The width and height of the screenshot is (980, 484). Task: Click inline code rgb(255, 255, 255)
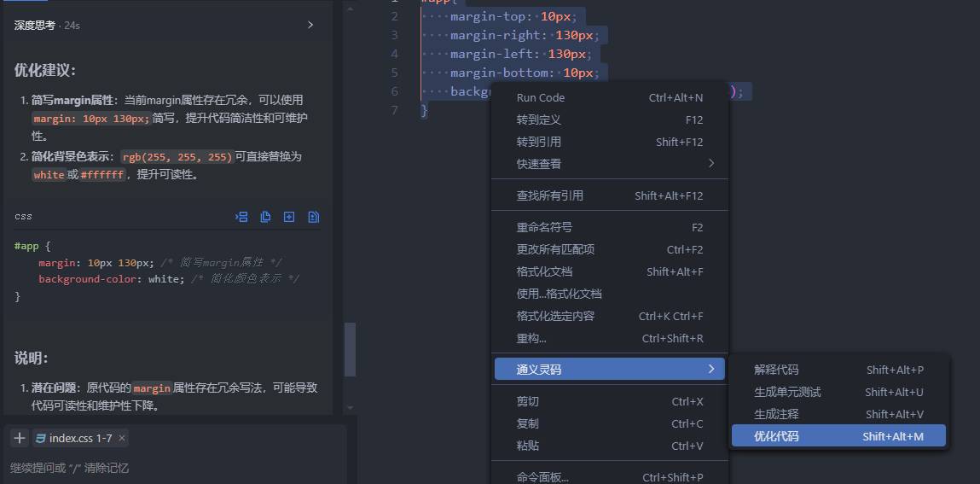(x=177, y=157)
